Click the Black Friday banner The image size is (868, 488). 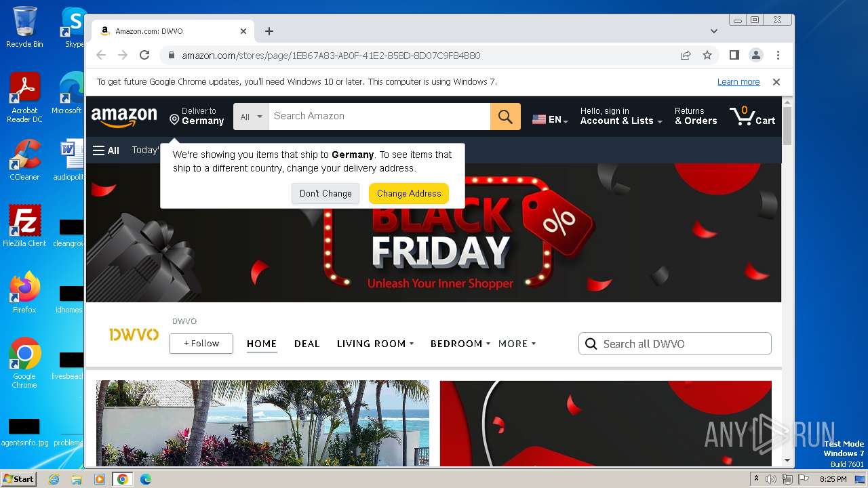tap(433, 232)
